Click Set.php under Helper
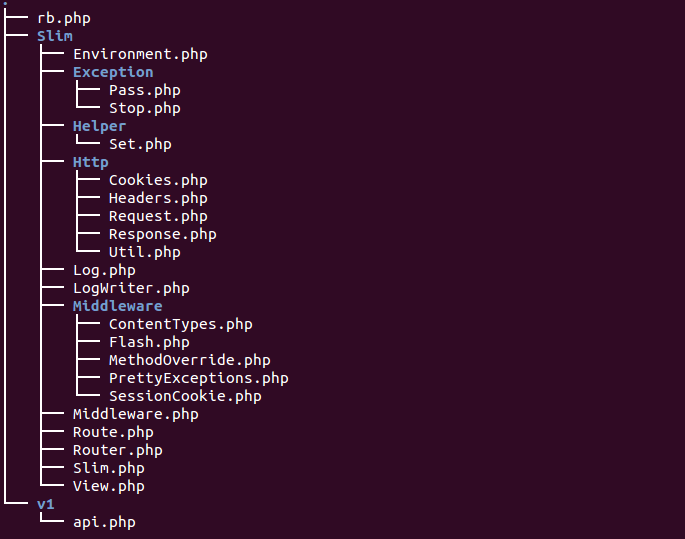Viewport: 685px width, 539px height. [x=140, y=144]
